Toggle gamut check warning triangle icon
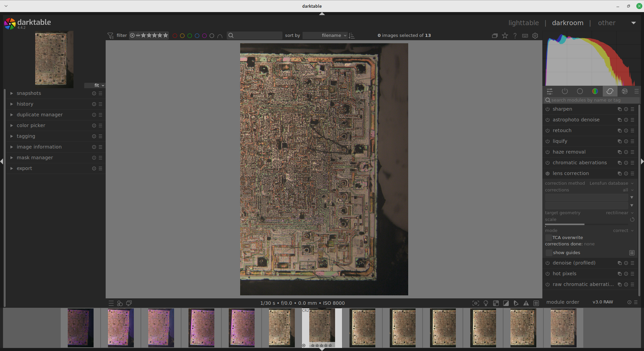The height and width of the screenshot is (351, 644). click(x=526, y=303)
